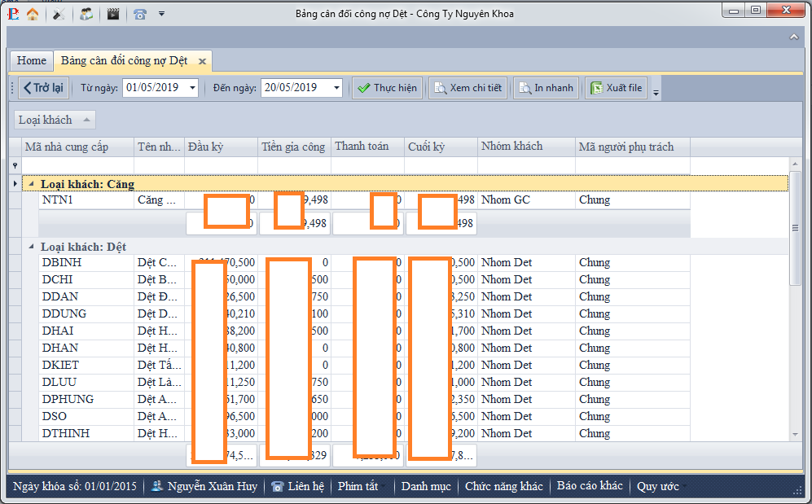Export with Xuất file button
Image resolution: width=812 pixels, height=504 pixels.
click(617, 88)
